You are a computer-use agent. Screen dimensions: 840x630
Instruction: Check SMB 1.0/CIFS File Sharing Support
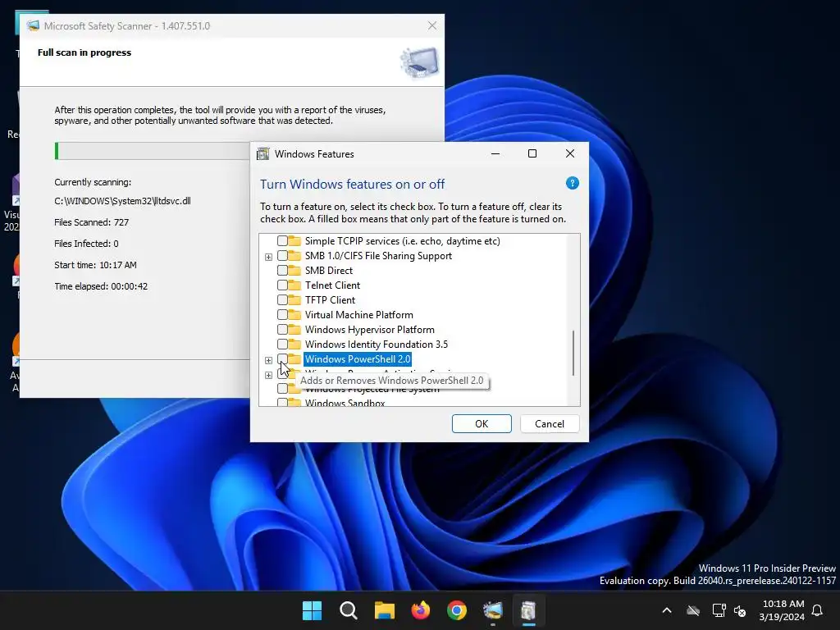(282, 256)
